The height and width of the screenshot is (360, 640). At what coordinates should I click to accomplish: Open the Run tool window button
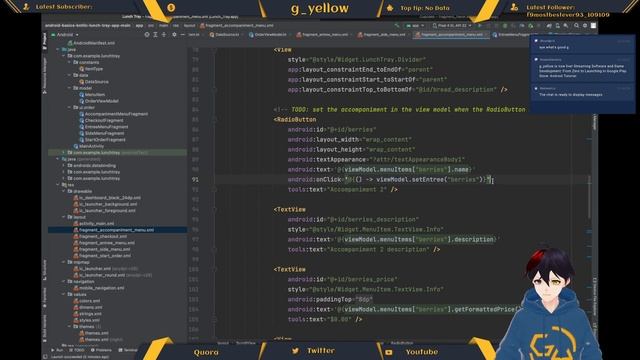pyautogui.click(x=57, y=350)
